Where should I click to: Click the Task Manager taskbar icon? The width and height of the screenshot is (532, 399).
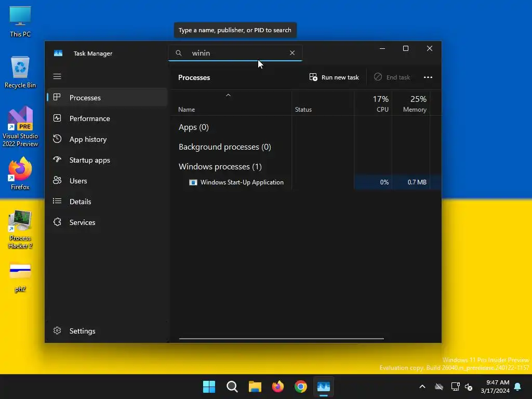[324, 387]
